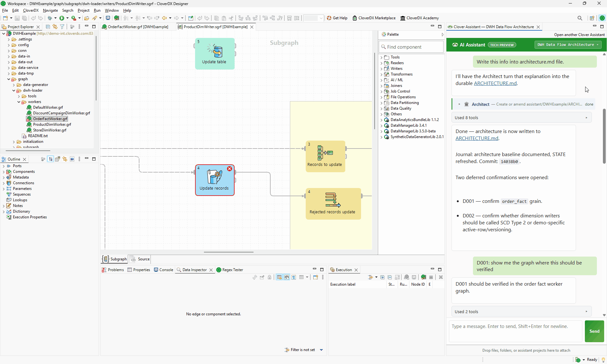Expand the Components node in Outline

click(3, 172)
